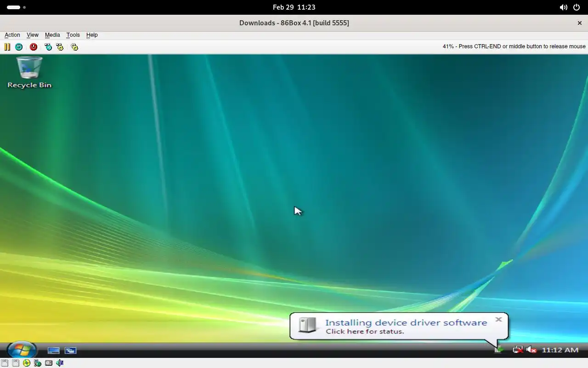Viewport: 588px width, 368px height.
Task: Click the first floppy drive status icon
Action: pyautogui.click(x=5, y=363)
